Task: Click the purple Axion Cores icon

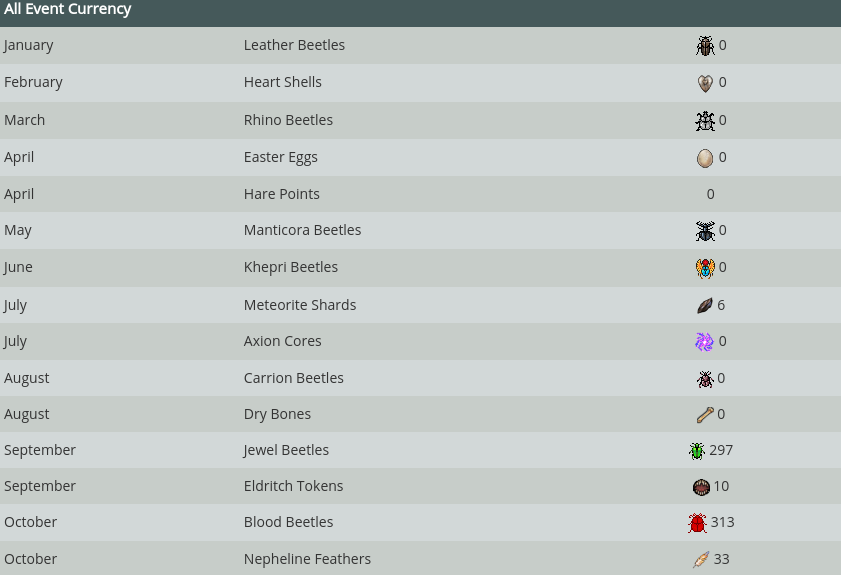Action: 705,342
